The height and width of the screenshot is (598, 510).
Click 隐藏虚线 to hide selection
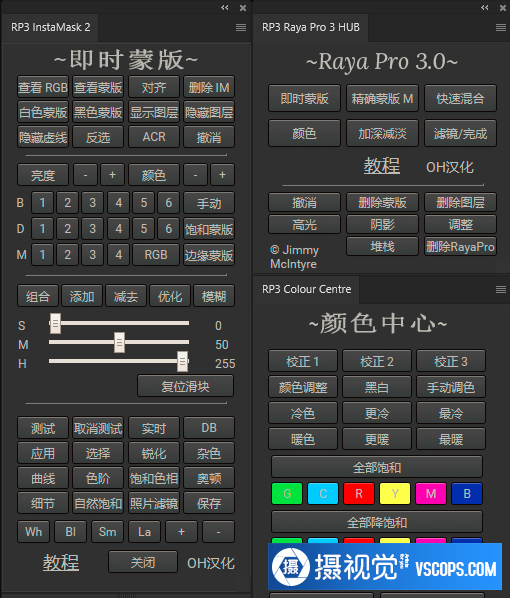[x=43, y=137]
